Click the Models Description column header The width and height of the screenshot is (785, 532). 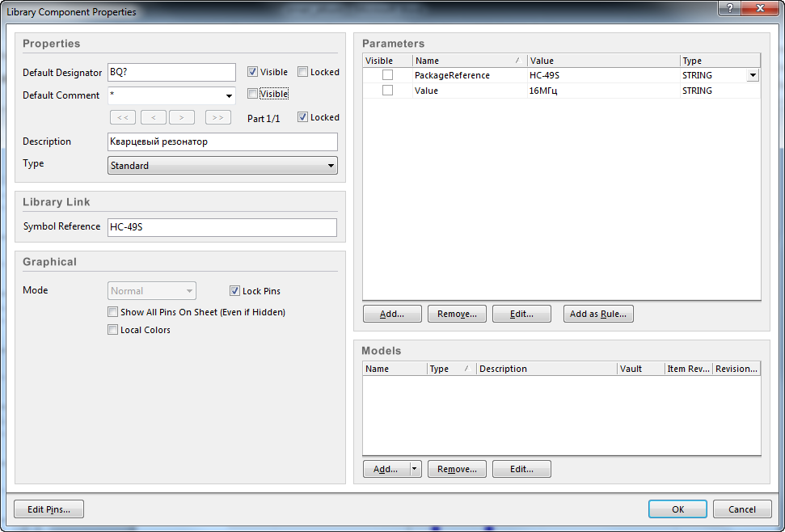click(547, 369)
